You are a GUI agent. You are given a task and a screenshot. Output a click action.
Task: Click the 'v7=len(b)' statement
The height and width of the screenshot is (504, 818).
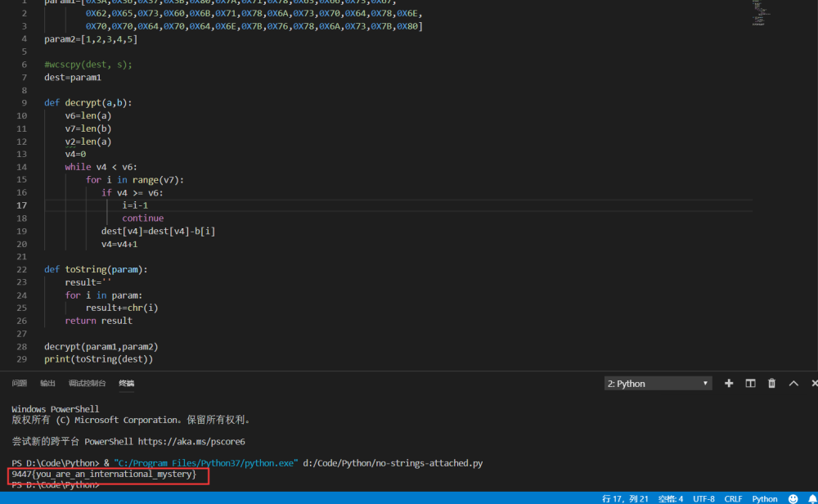(x=88, y=128)
